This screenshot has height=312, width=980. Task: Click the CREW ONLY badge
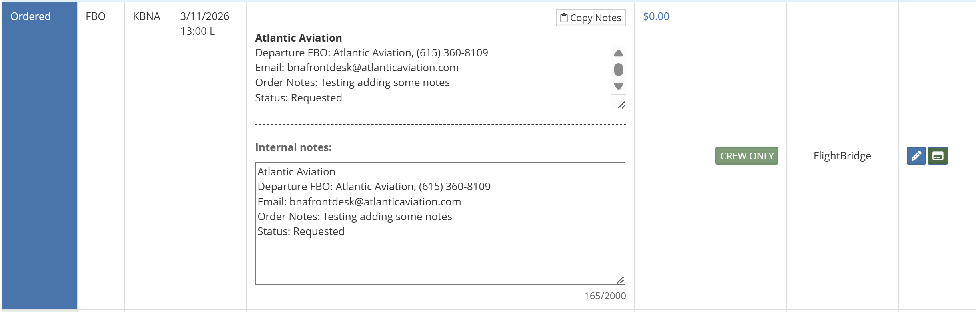[746, 156]
